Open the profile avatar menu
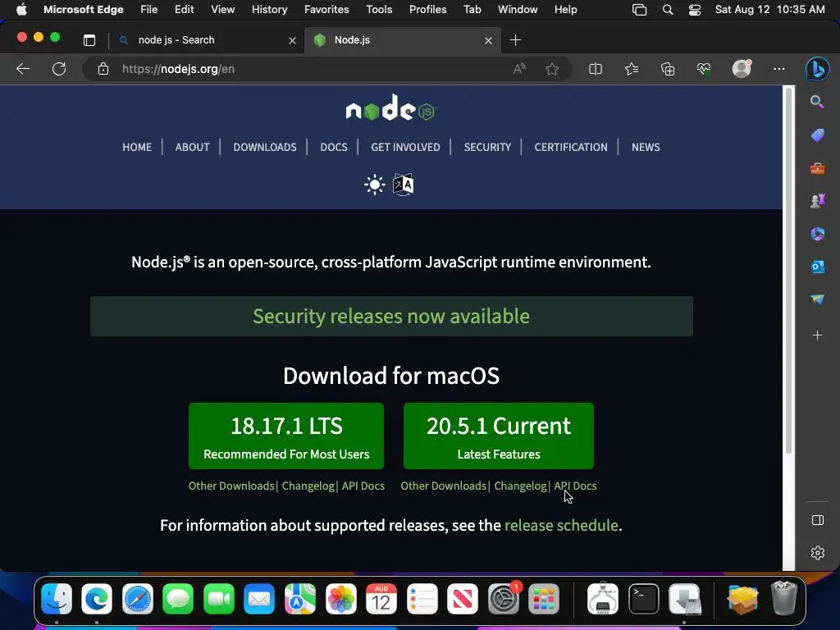Viewport: 840px width, 630px height. tap(742, 69)
